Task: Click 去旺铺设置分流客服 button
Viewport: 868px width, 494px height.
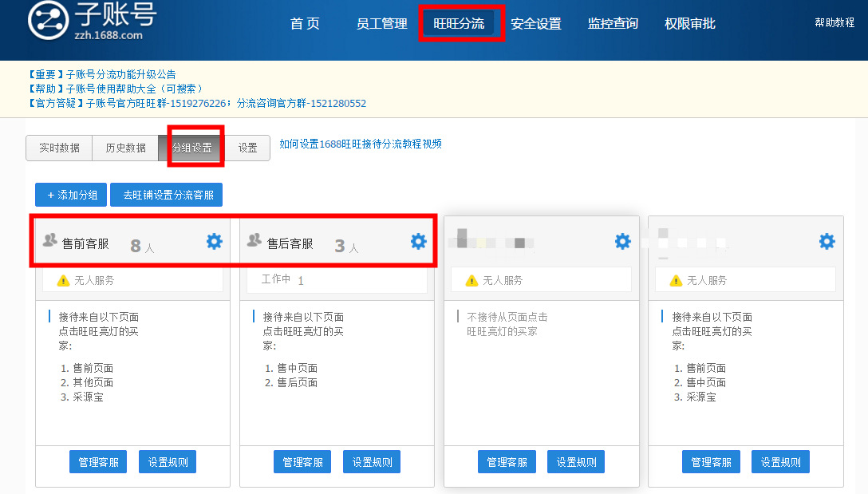Action: [166, 195]
